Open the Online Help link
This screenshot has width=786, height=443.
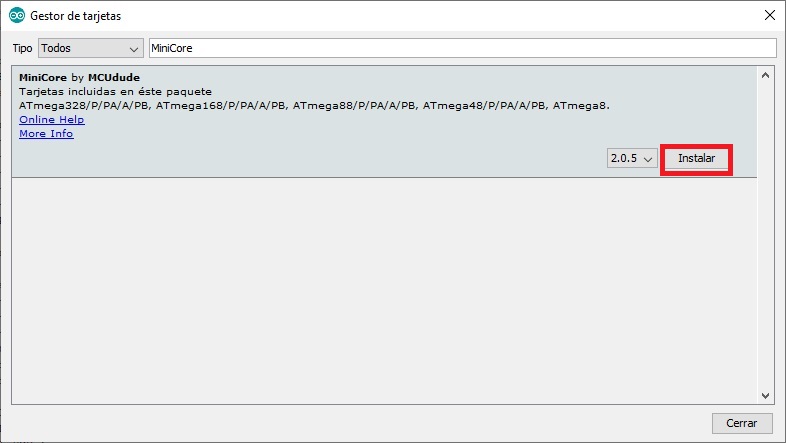52,119
